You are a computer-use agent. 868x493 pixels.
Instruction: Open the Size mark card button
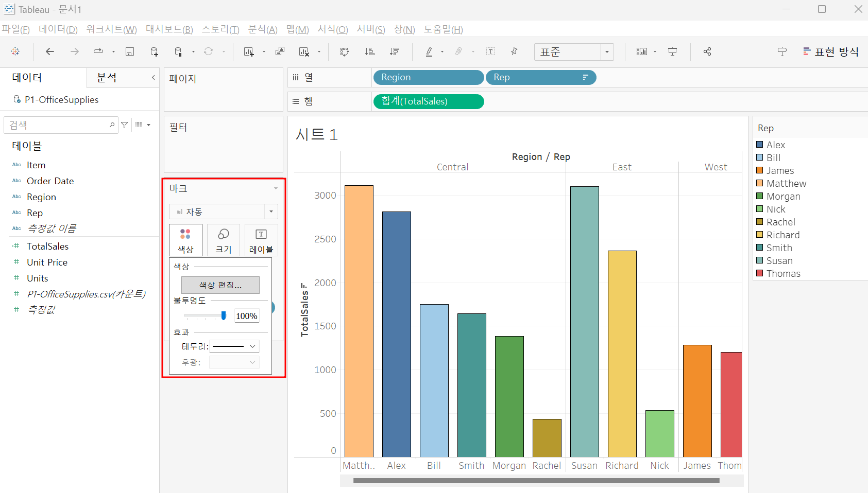point(223,240)
